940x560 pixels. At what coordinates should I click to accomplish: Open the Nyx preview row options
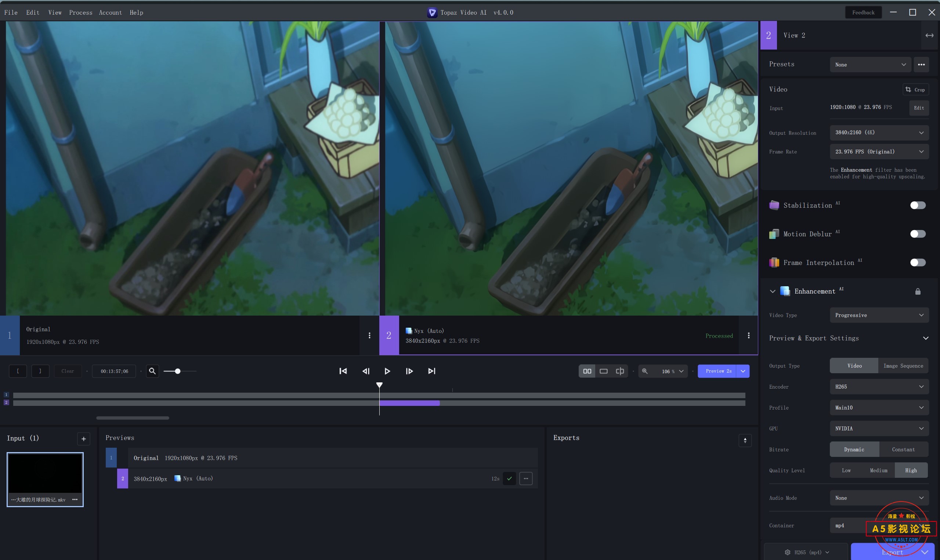click(525, 478)
